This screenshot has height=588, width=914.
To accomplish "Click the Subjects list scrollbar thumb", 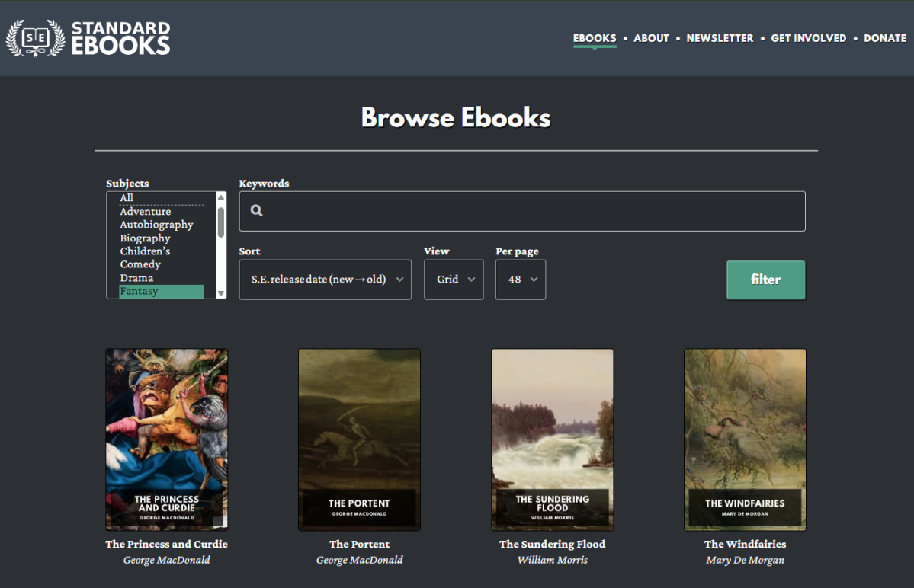I will pos(221,222).
